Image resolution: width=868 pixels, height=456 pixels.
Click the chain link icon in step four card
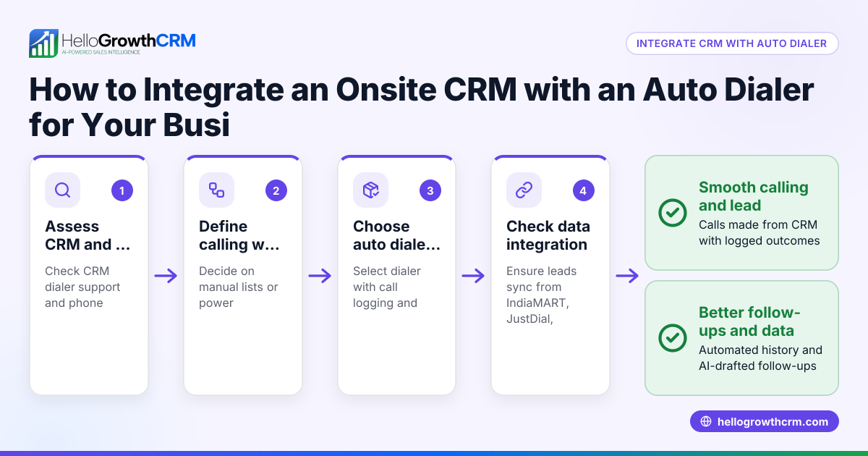click(x=524, y=190)
